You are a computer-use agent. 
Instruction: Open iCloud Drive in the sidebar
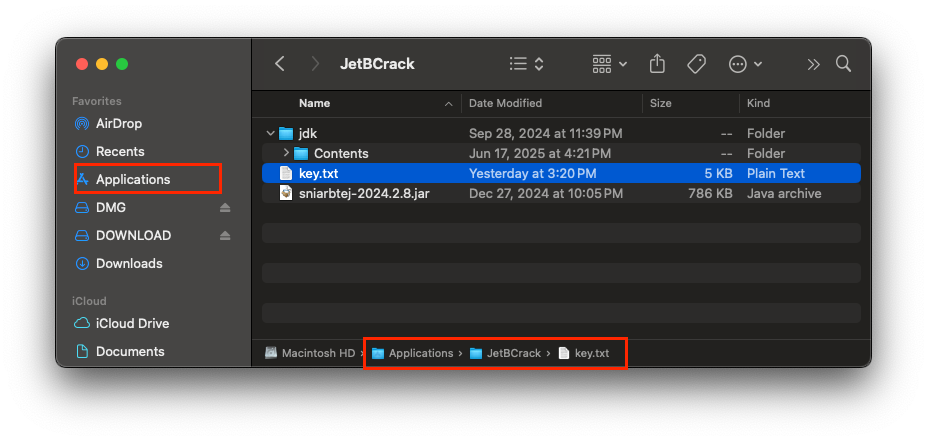click(x=132, y=323)
